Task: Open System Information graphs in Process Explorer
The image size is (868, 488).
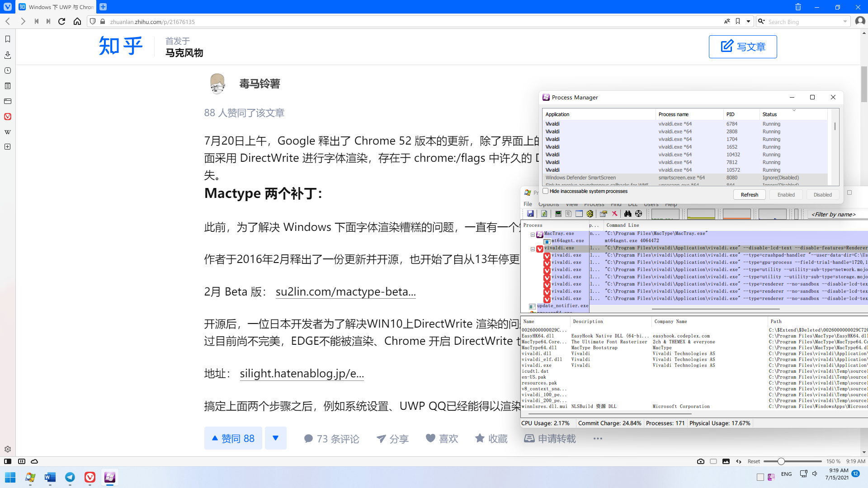Action: pos(558,214)
